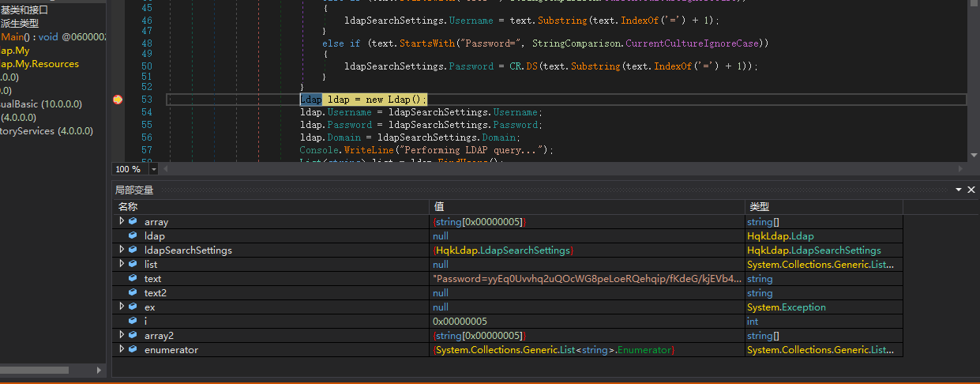Click the ex variable cube icon
The width and height of the screenshot is (980, 384).
133,307
